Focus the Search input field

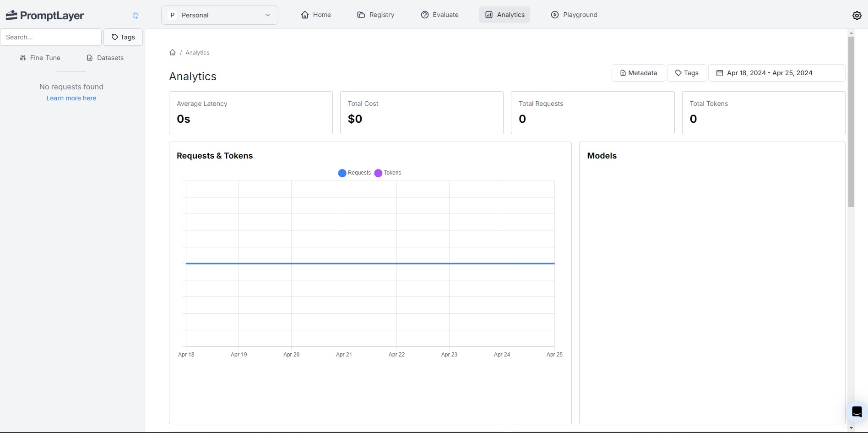tap(51, 37)
